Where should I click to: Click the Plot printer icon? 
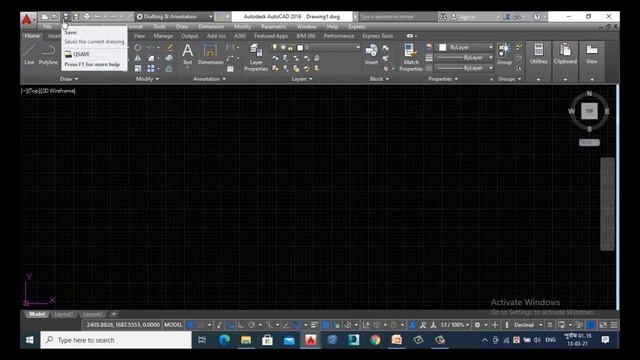click(x=87, y=17)
